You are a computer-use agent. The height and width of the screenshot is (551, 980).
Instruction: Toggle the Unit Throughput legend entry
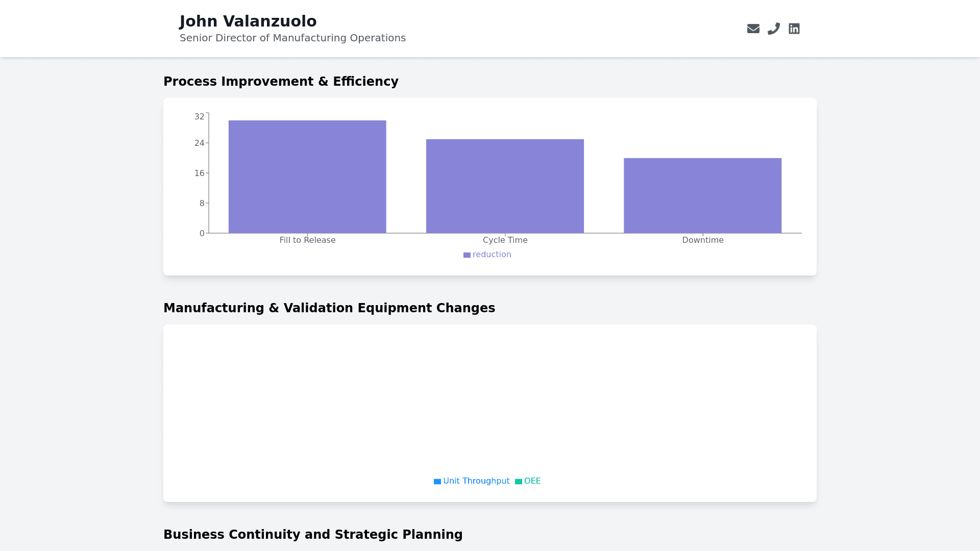(x=476, y=481)
